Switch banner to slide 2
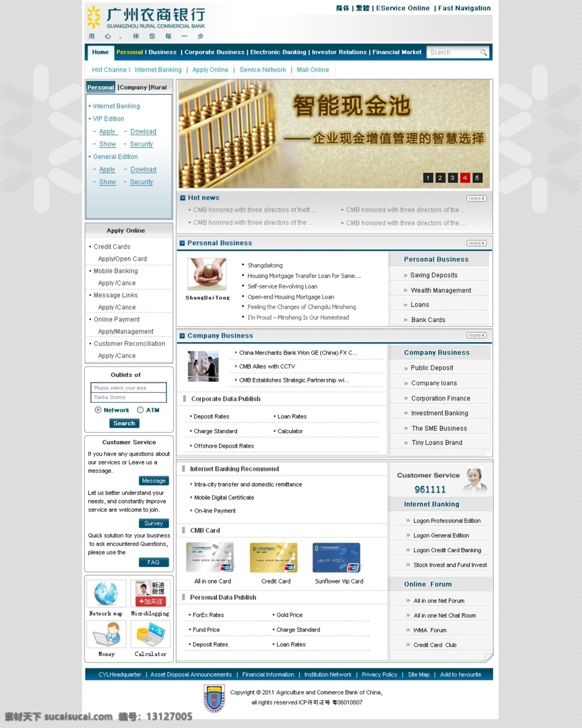 coord(440,178)
